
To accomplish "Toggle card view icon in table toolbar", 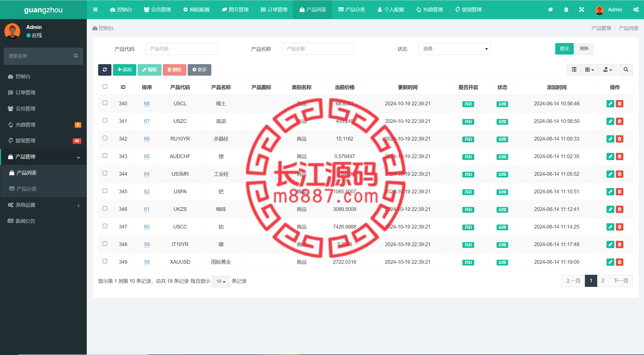I will pyautogui.click(x=574, y=70).
